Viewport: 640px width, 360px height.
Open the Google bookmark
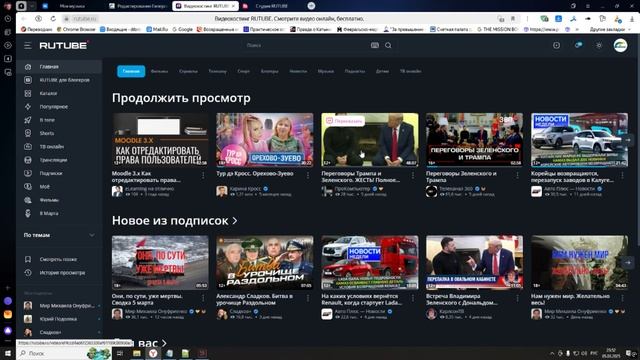(x=182, y=29)
